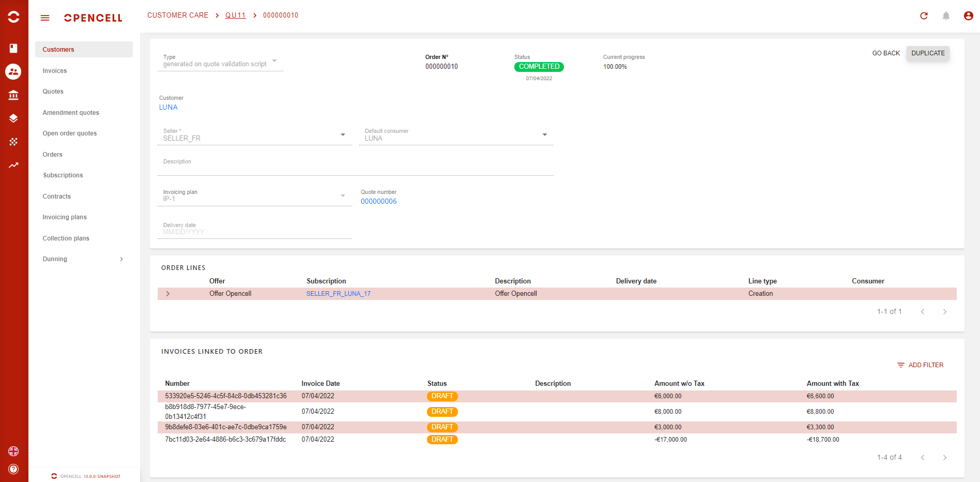980x482 pixels.
Task: Go to next page of order lines
Action: pyautogui.click(x=945, y=311)
